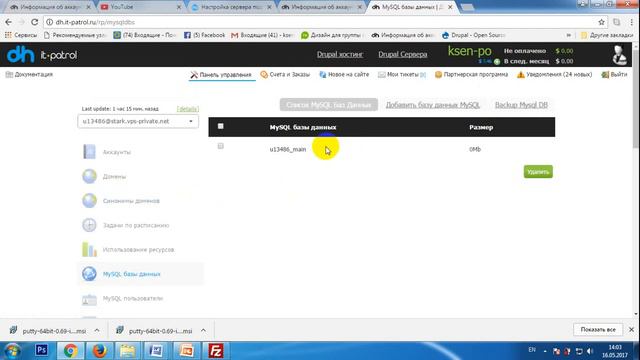Image resolution: width=640 pixels, height=360 pixels.
Task: Check the u13486_main database checkbox
Action: pos(220,146)
